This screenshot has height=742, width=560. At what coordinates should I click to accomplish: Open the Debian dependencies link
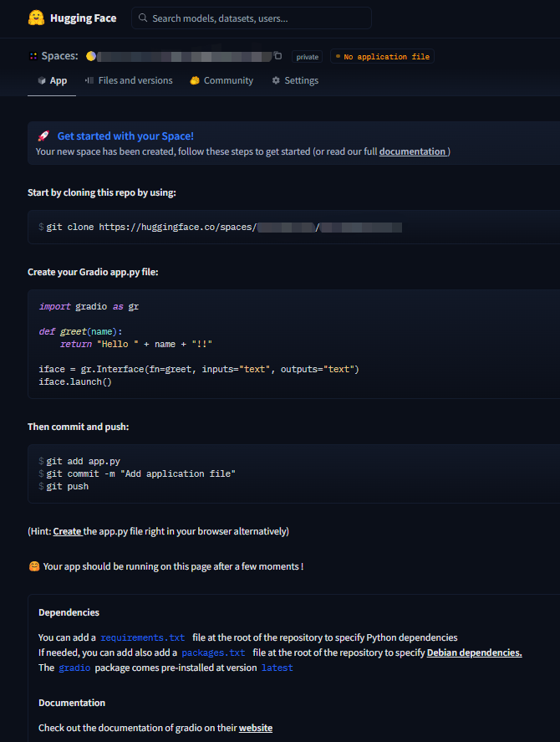pos(475,652)
